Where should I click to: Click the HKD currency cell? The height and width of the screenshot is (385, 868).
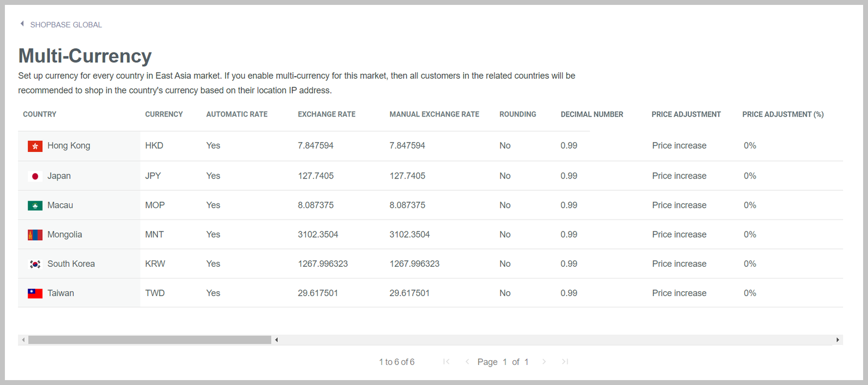coord(154,146)
